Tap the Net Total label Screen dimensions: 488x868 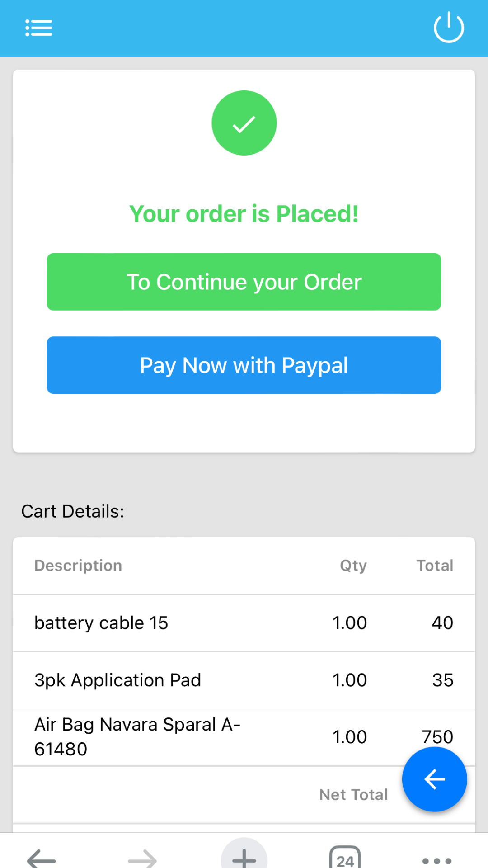click(x=353, y=795)
